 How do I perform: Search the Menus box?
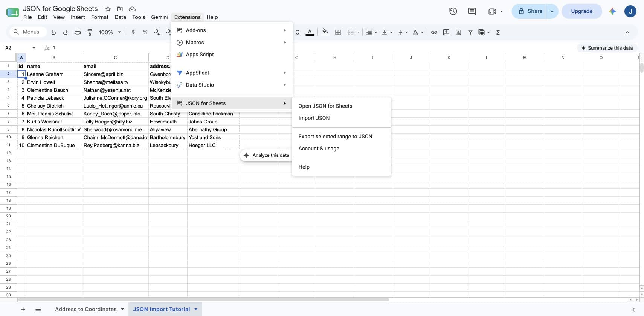tap(27, 32)
